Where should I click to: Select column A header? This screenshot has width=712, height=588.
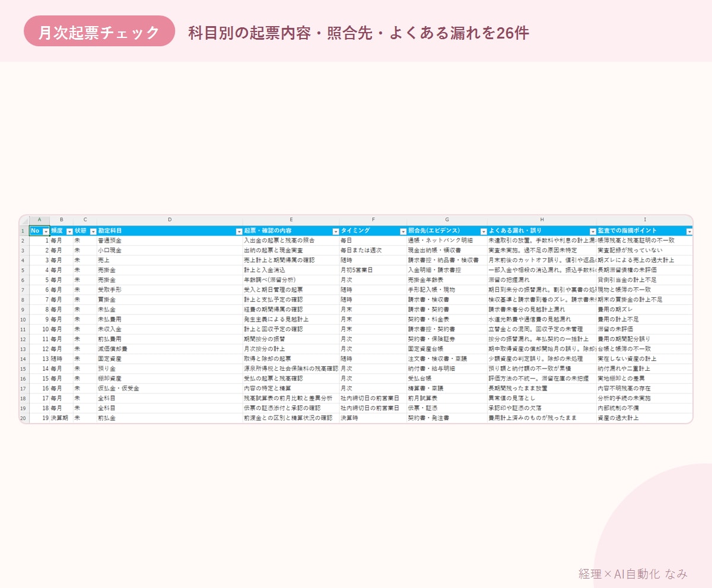40,220
